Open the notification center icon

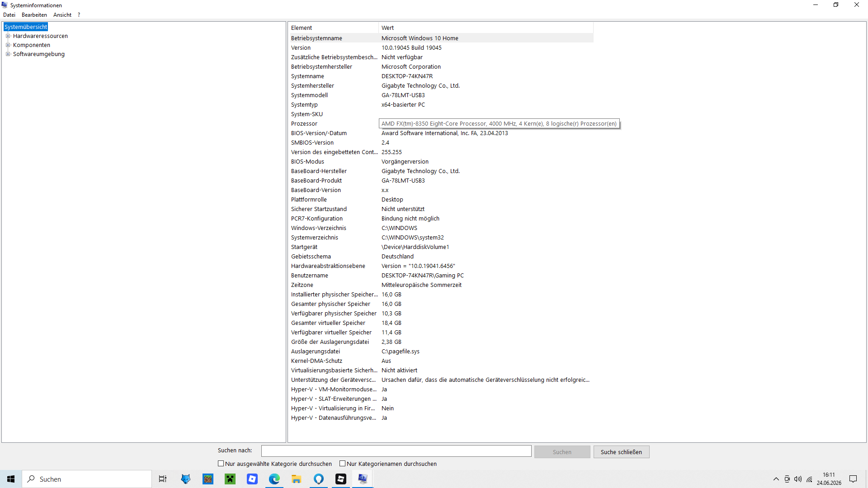tap(853, 479)
